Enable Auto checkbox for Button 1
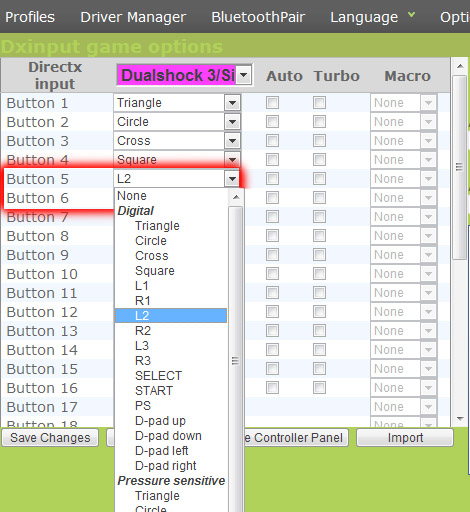Image resolution: width=470 pixels, height=512 pixels. (x=272, y=103)
